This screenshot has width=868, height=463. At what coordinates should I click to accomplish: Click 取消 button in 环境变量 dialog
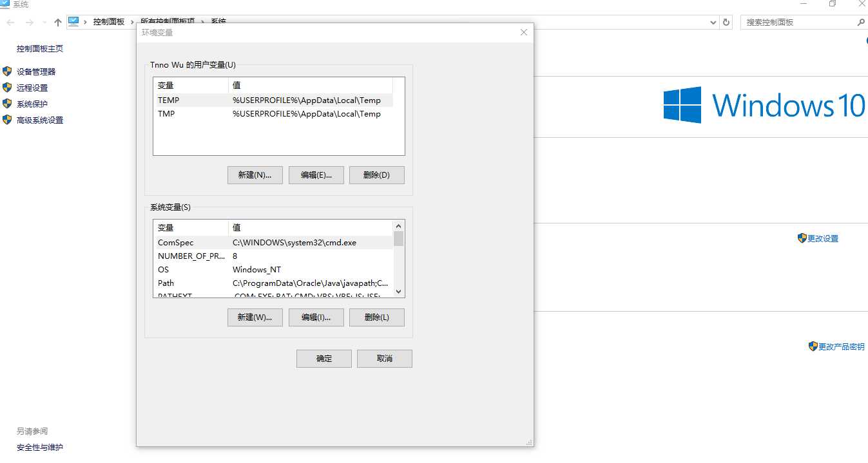click(385, 359)
